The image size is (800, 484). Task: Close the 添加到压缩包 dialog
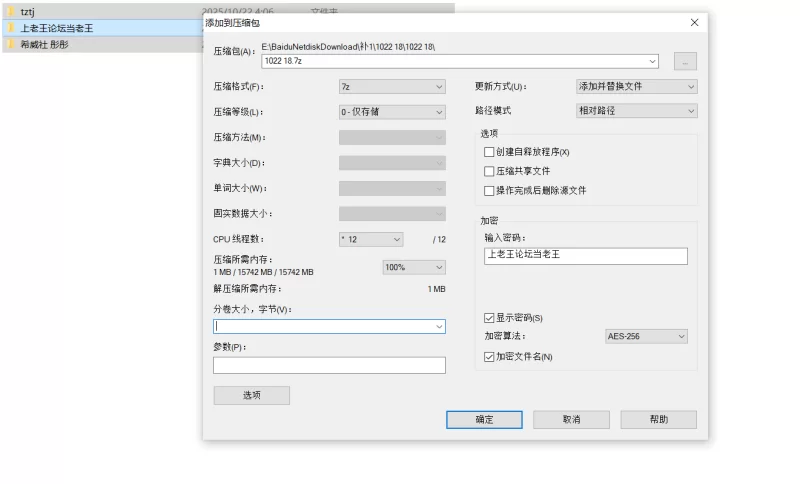point(694,22)
